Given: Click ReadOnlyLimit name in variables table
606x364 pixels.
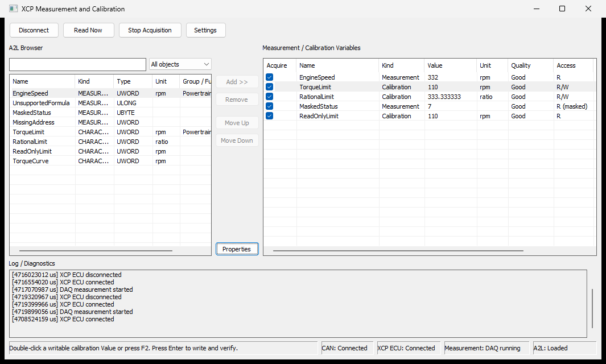Looking at the screenshot, I should 319,116.
